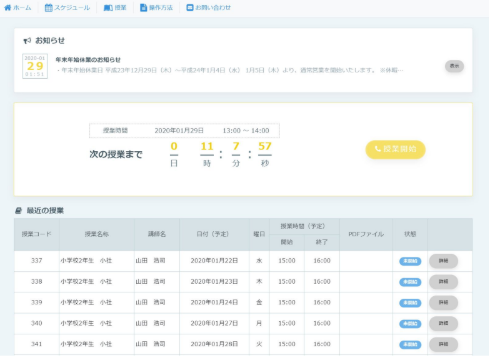Click lesson code cell 337
The width and height of the screenshot is (489, 360).
[37, 261]
